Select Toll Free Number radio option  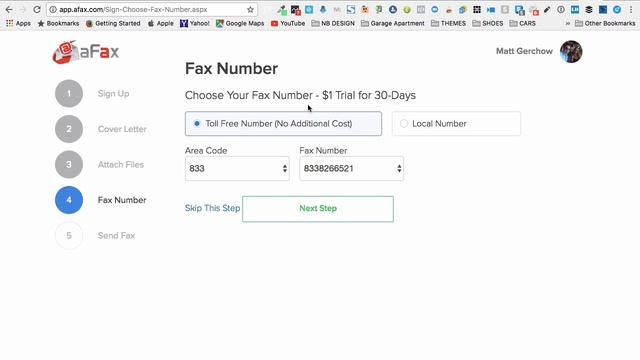pos(283,124)
